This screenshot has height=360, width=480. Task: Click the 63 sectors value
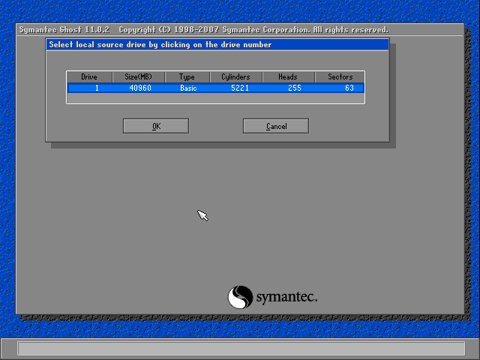point(349,88)
